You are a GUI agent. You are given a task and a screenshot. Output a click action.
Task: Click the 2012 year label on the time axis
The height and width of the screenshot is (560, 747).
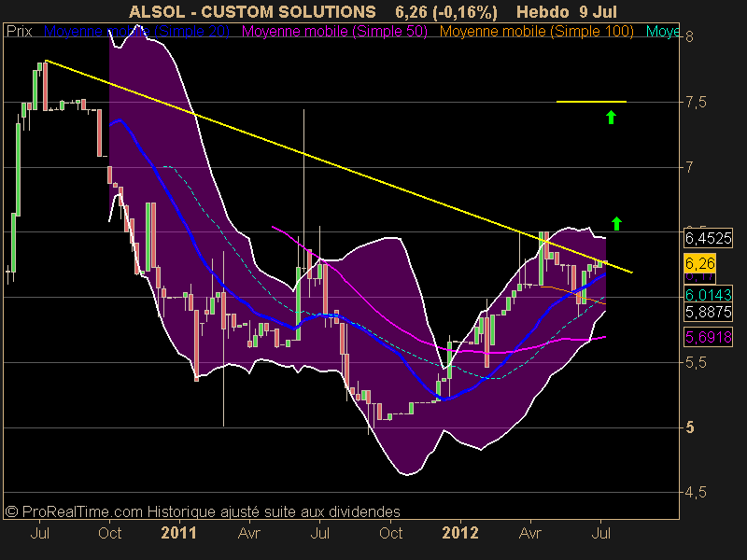[x=460, y=532]
